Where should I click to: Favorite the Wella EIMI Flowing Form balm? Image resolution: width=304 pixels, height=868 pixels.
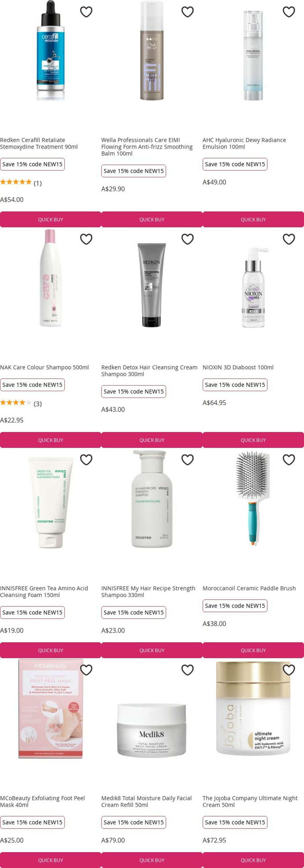coord(187,12)
